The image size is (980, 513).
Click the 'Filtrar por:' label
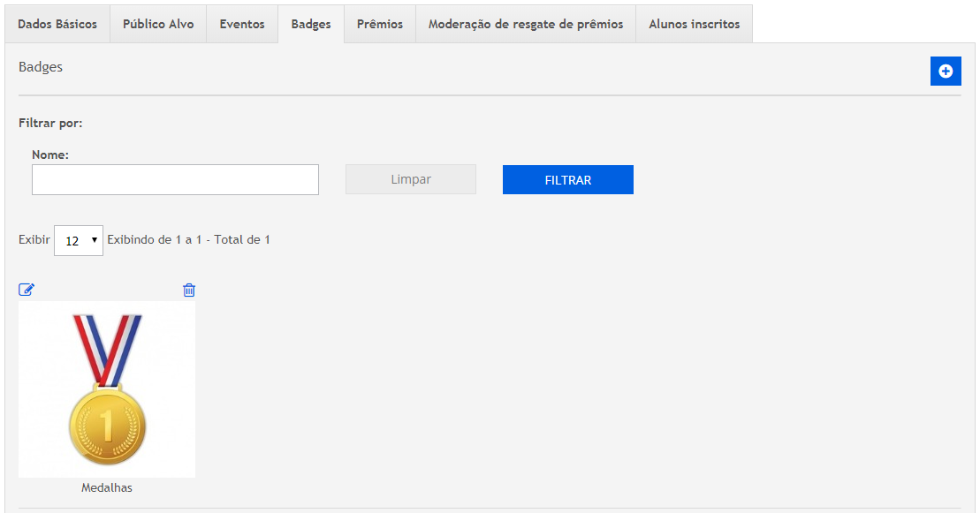click(50, 123)
